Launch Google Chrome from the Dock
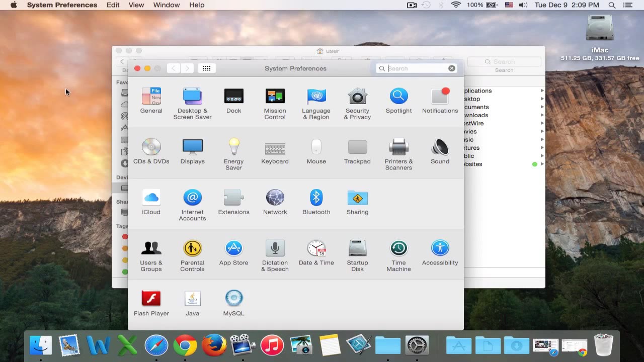Screen dimensions: 644x362 click(x=185, y=345)
